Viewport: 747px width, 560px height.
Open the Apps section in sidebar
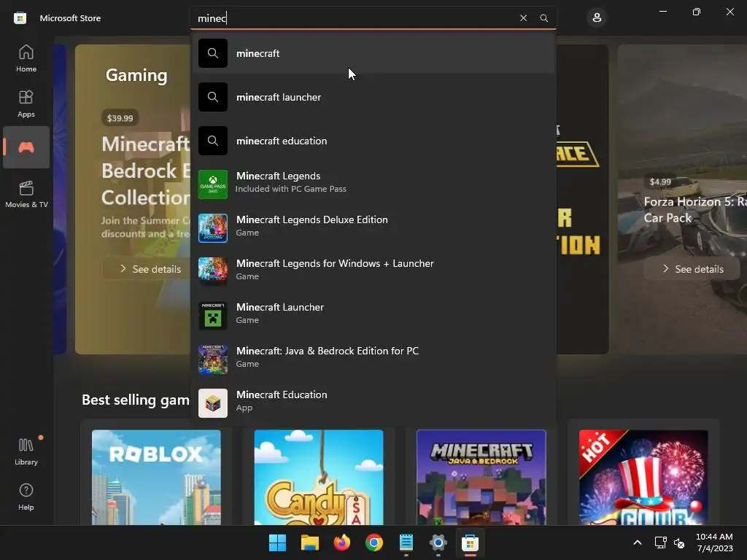[x=26, y=104]
